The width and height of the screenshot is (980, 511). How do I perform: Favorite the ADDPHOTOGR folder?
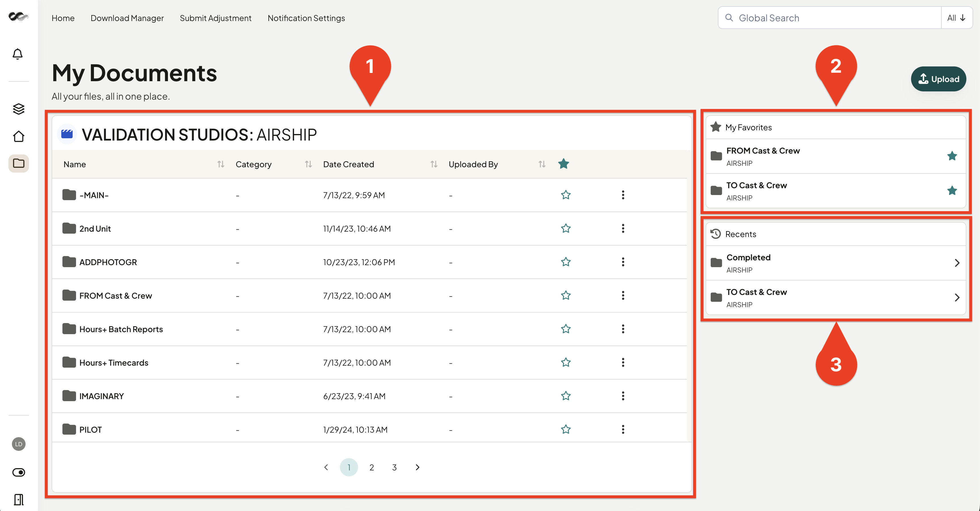[x=566, y=262]
